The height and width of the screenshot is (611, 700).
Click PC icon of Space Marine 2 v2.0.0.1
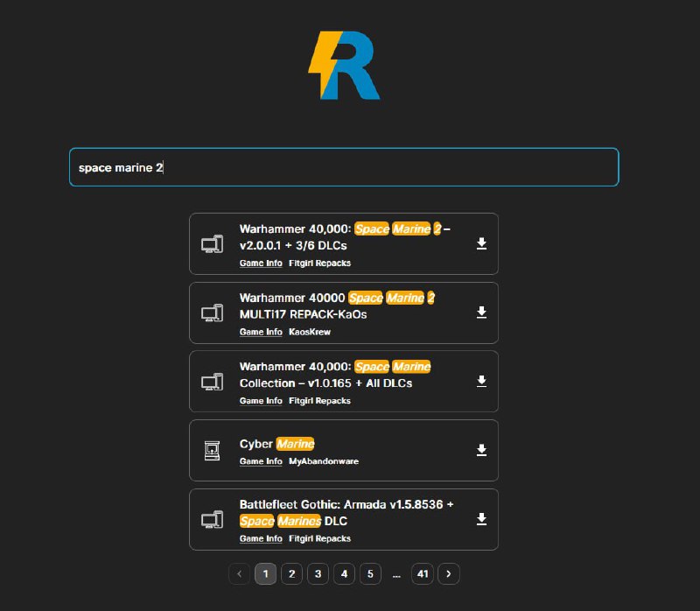coord(212,244)
